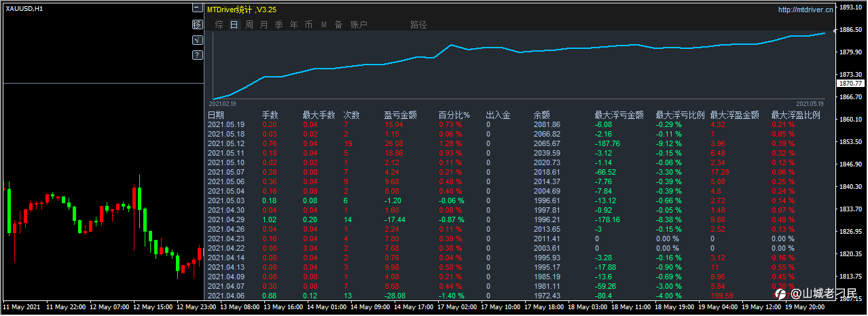Select the 日 daily statistics tab

pyautogui.click(x=234, y=24)
